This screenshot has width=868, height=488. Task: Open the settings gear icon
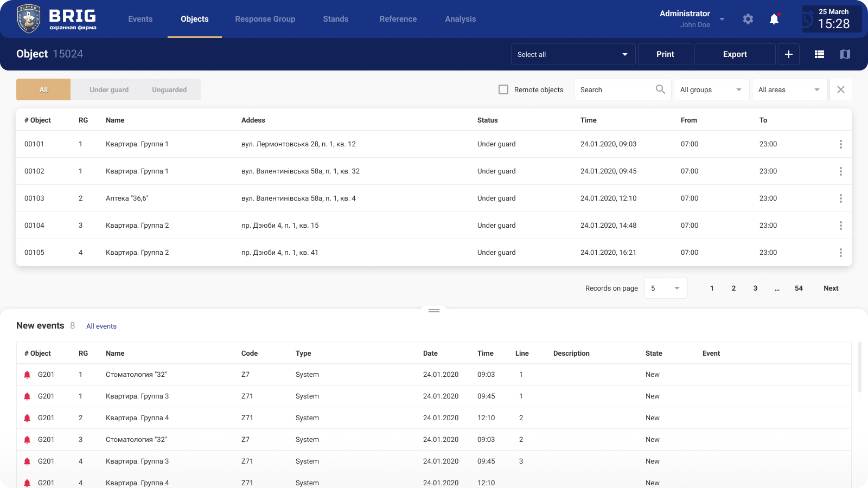tap(748, 19)
